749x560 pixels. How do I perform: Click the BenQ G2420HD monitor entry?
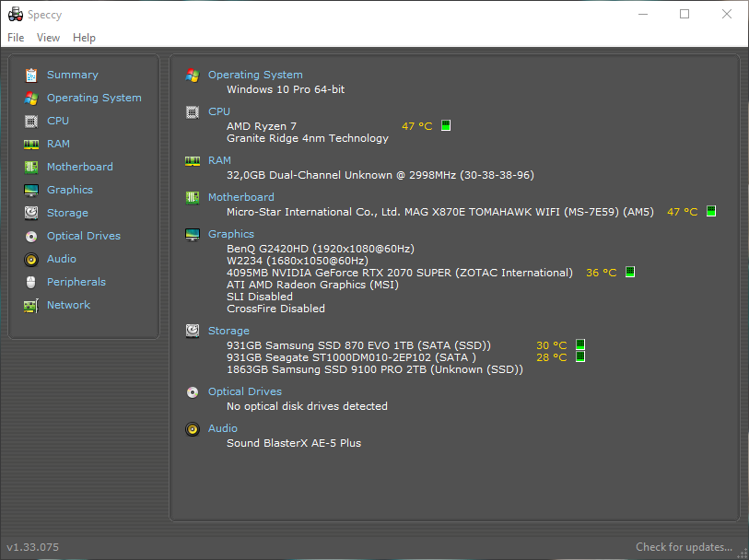tap(321, 249)
